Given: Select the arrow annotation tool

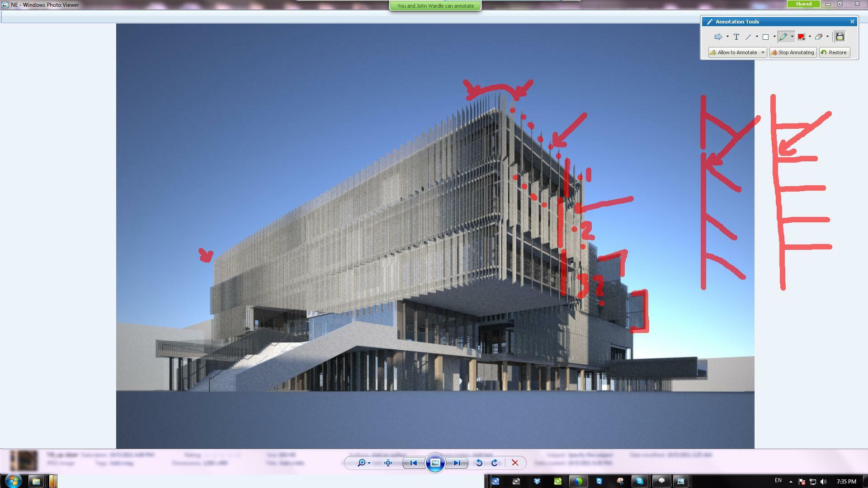Looking at the screenshot, I should [x=718, y=37].
